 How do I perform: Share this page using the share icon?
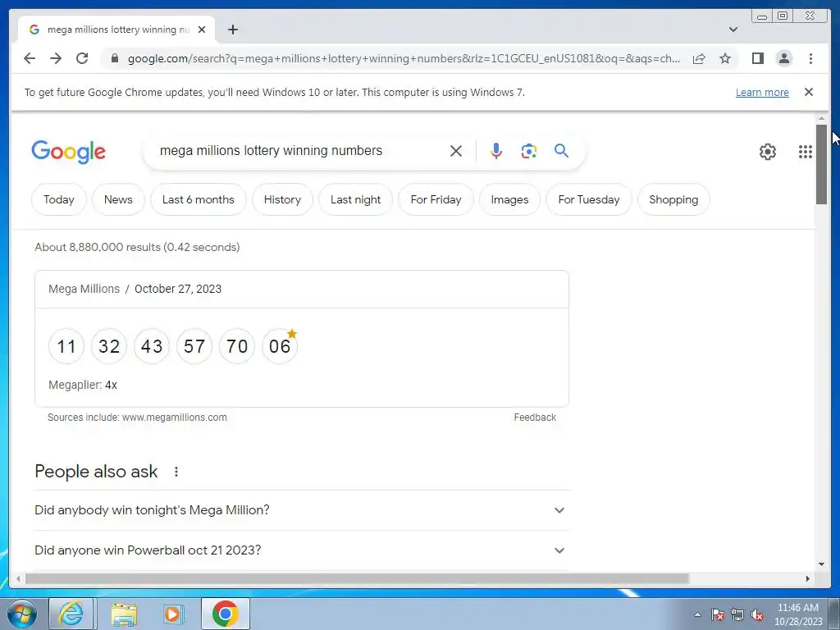click(x=699, y=58)
